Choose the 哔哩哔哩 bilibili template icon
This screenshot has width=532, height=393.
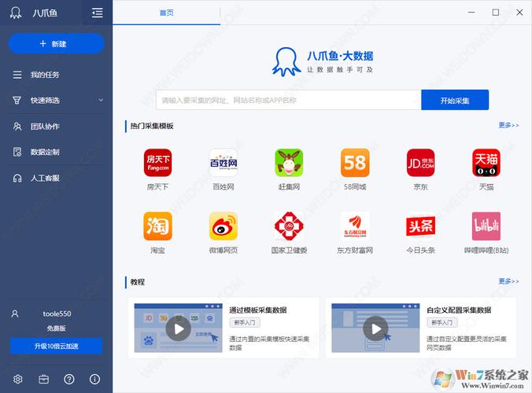[x=486, y=226]
